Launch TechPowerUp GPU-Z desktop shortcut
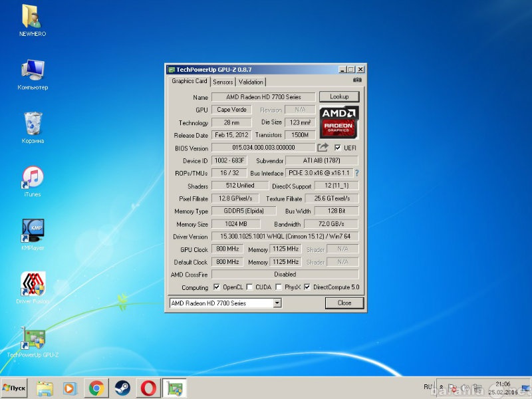The height and width of the screenshot is (399, 532). tap(33, 342)
